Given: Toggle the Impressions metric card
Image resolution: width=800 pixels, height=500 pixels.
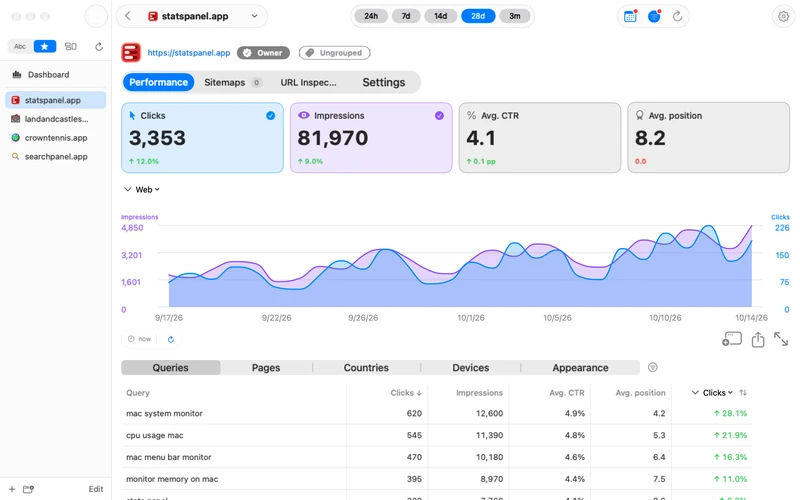Looking at the screenshot, I should pyautogui.click(x=371, y=138).
